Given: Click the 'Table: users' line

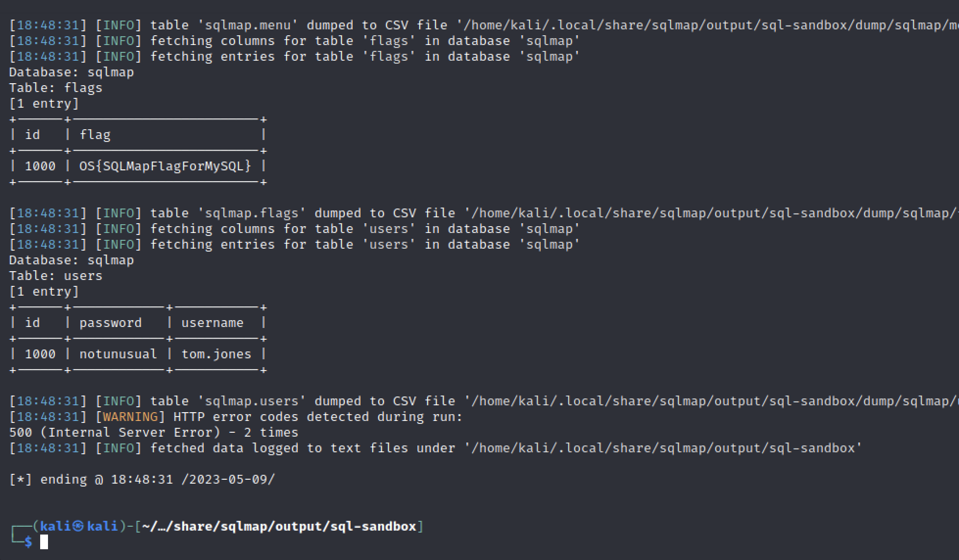Looking at the screenshot, I should coord(56,276).
